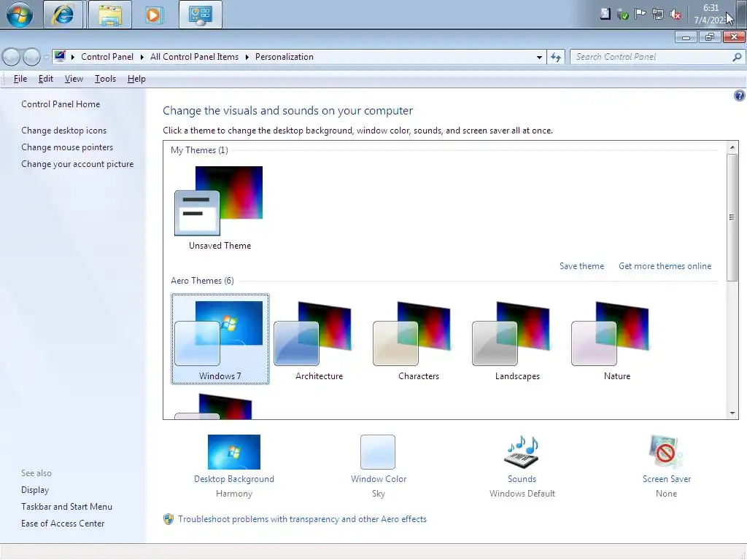Launch Windows Media Player from taskbar
747x560 pixels.
[154, 15]
